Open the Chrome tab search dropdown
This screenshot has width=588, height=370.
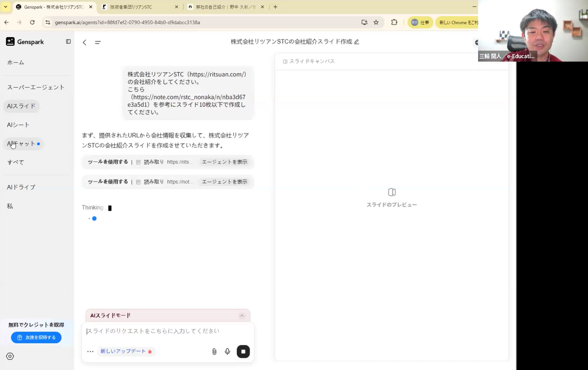pos(6,7)
